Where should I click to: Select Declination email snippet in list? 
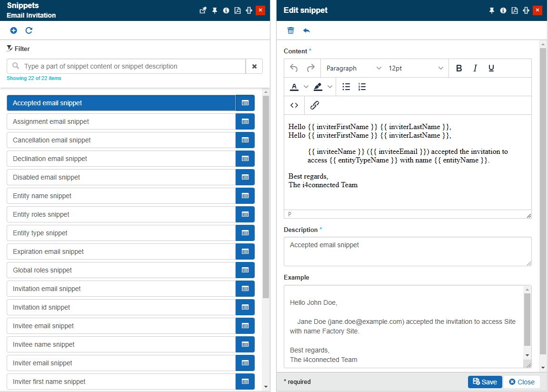[x=121, y=159]
